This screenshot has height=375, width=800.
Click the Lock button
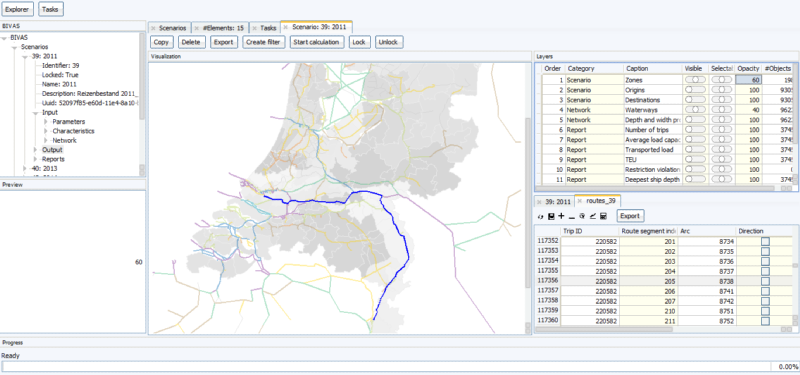(x=360, y=42)
